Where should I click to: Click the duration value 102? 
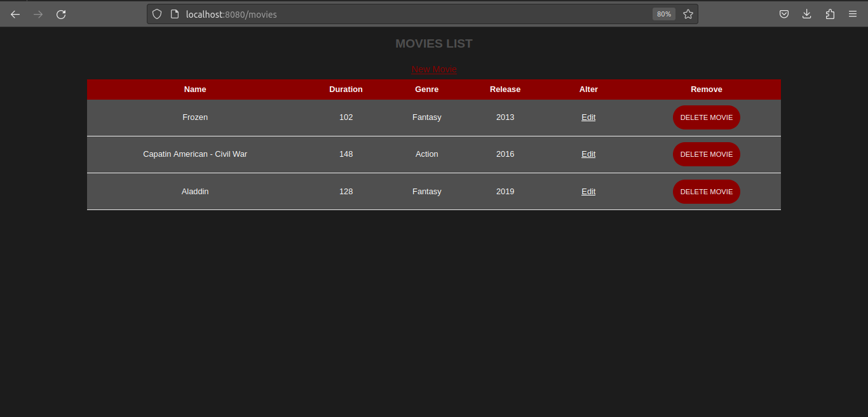(346, 117)
